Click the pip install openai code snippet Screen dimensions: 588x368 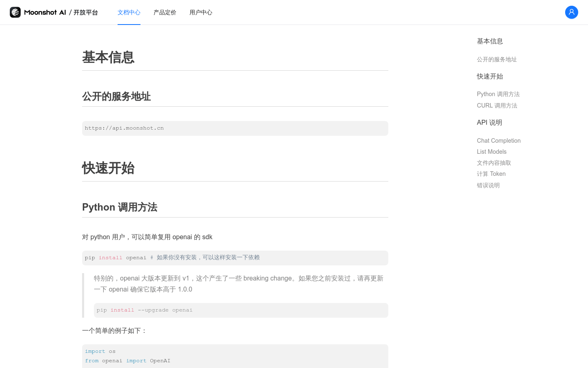[235, 258]
